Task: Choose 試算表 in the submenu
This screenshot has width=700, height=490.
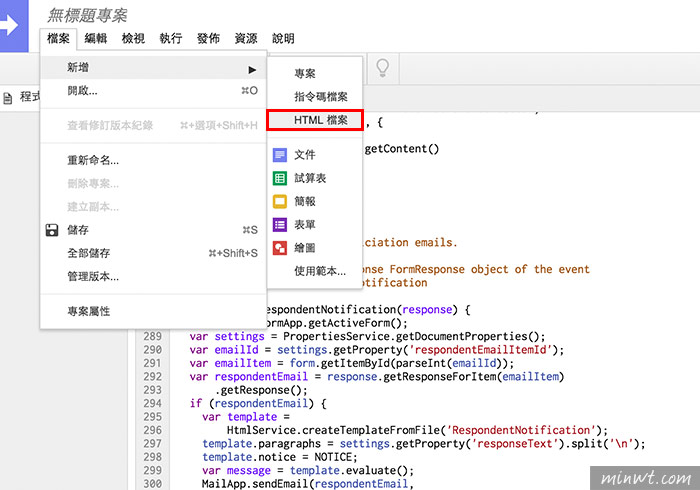Action: (x=315, y=178)
